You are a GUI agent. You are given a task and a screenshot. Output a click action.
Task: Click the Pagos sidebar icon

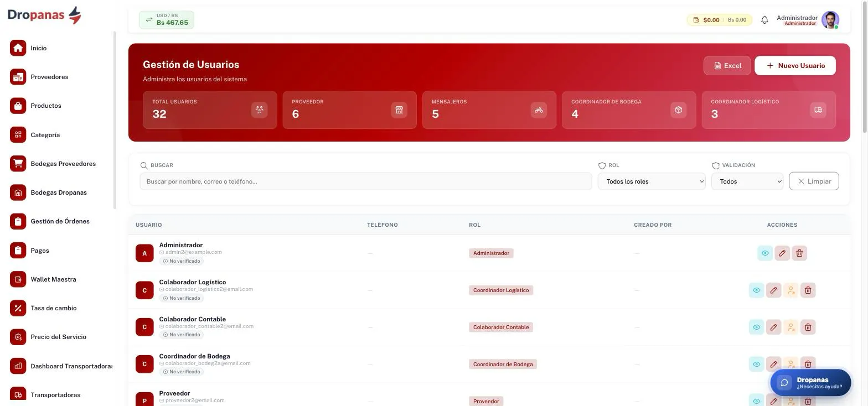pos(18,251)
